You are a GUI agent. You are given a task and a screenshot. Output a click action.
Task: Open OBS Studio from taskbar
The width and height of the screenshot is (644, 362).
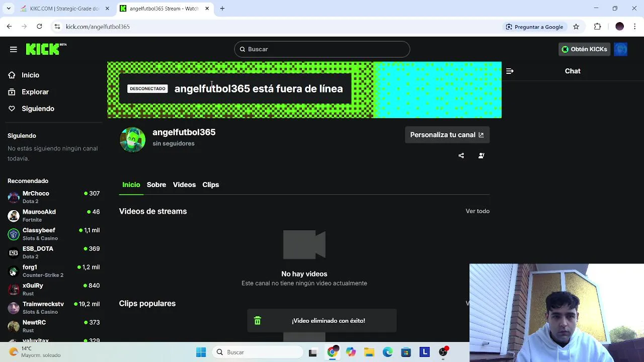click(443, 352)
